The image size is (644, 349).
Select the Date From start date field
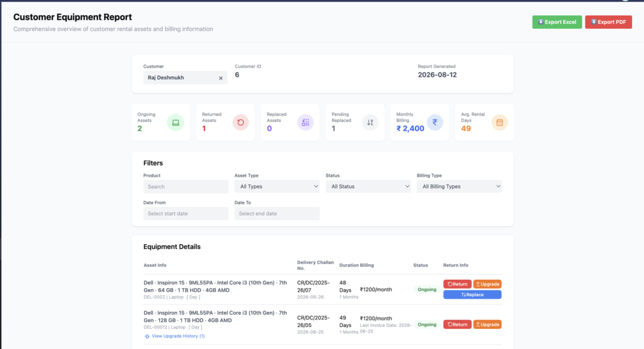(186, 214)
